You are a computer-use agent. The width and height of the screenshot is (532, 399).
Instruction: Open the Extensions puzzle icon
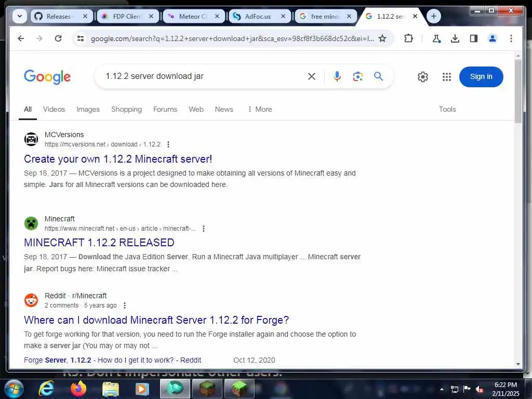click(408, 38)
